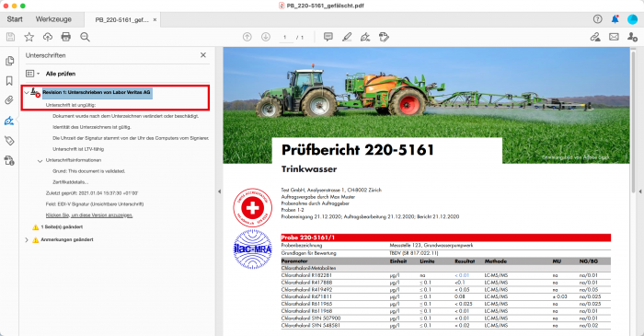This screenshot has width=644, height=336.
Task: Show page thumbnails in the sidebar
Action: (9, 61)
